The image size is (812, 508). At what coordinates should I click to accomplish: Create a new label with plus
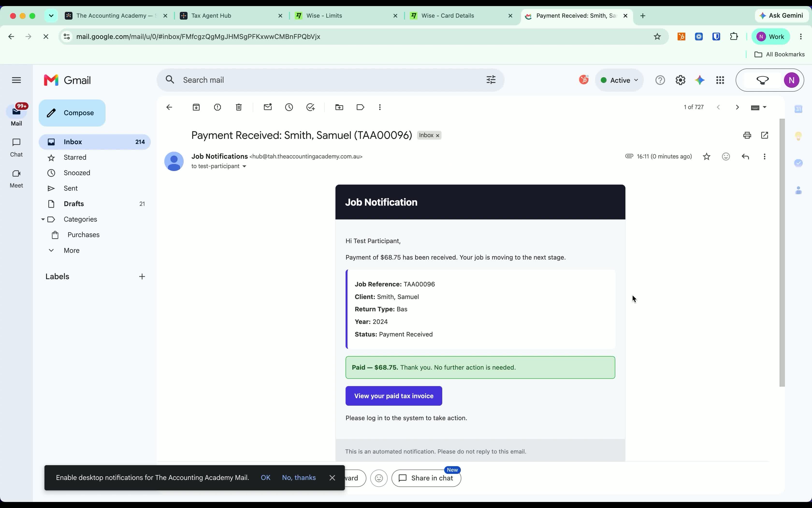coord(142,276)
